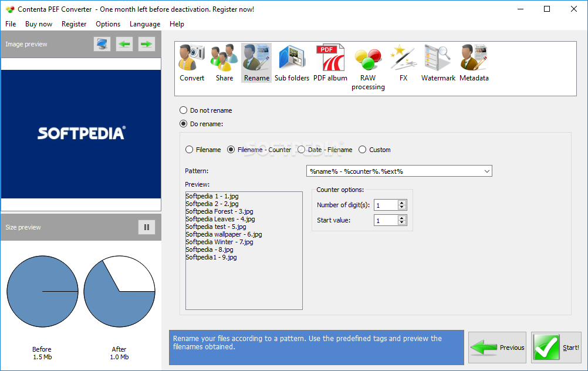Select 'Softpedia test - 5.jpg' in preview list
588x371 pixels.
216,227
